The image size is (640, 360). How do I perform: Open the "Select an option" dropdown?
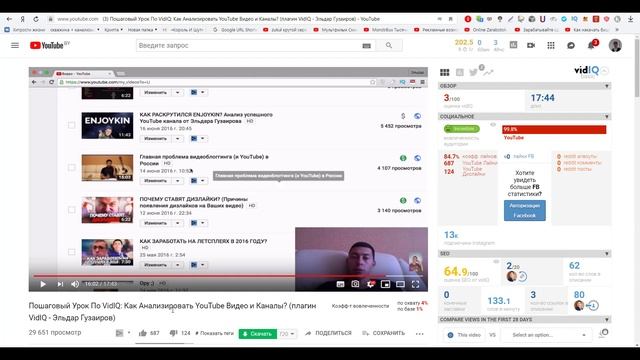click(x=547, y=335)
